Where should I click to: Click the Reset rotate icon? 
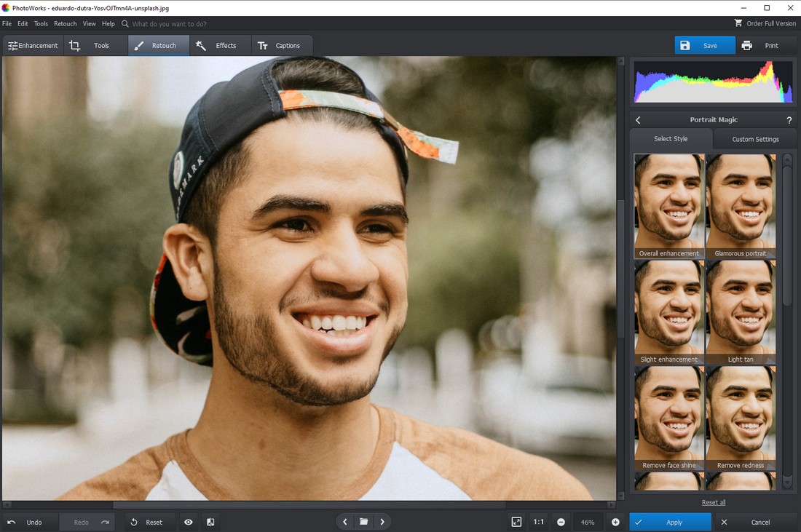(134, 523)
